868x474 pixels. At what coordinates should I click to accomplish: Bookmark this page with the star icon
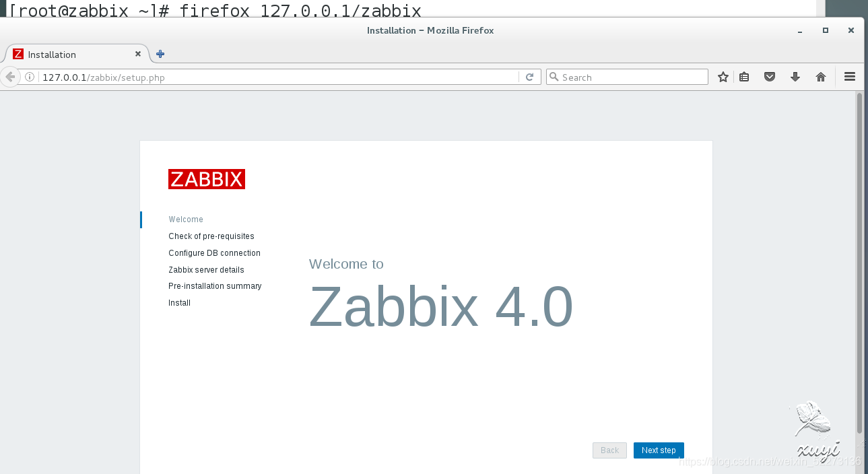pos(723,77)
